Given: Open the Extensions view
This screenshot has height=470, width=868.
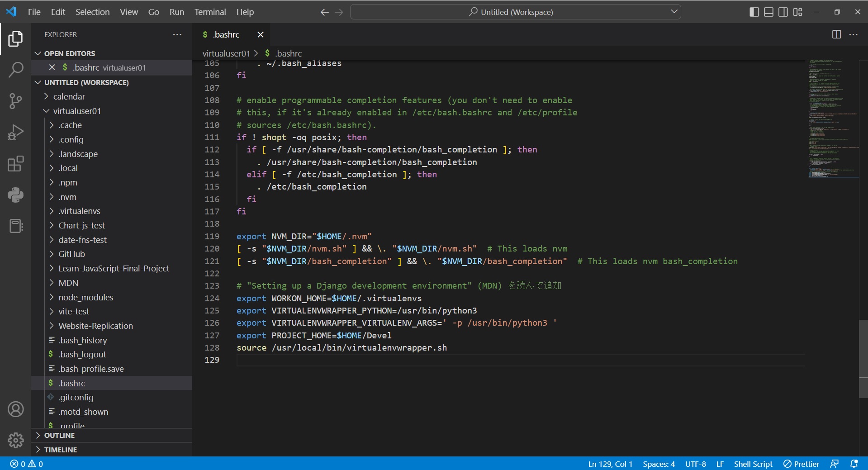Looking at the screenshot, I should tap(16, 164).
